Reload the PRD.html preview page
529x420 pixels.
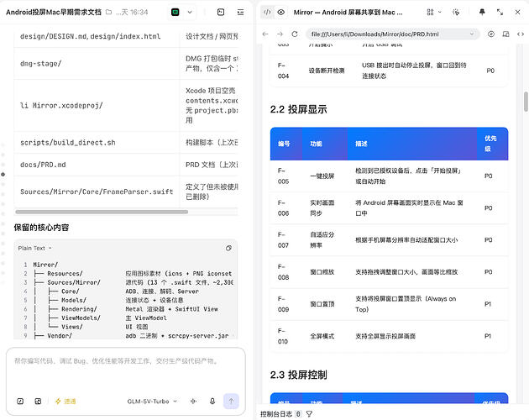pyautogui.click(x=295, y=34)
